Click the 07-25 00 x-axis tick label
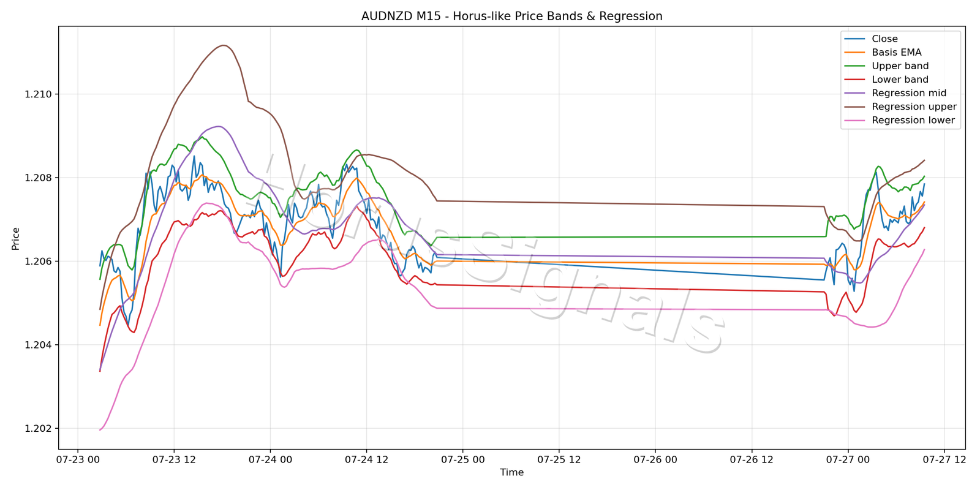The height and width of the screenshot is (490, 980). (462, 459)
